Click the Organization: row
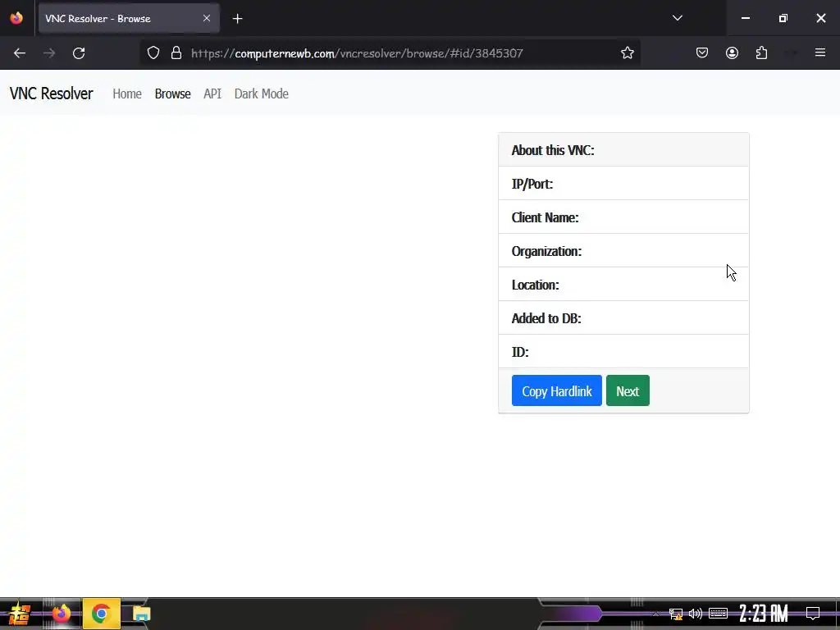The image size is (840, 630). point(623,251)
